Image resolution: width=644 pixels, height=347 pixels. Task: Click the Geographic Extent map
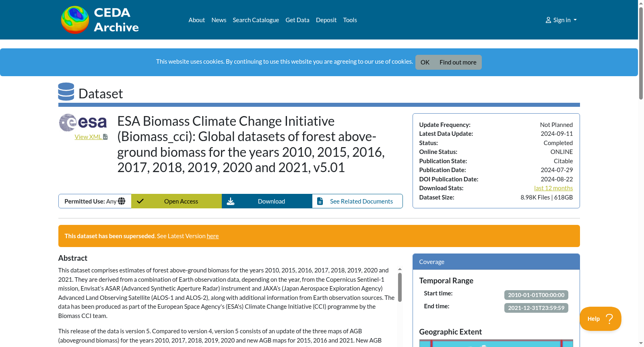(x=496, y=343)
